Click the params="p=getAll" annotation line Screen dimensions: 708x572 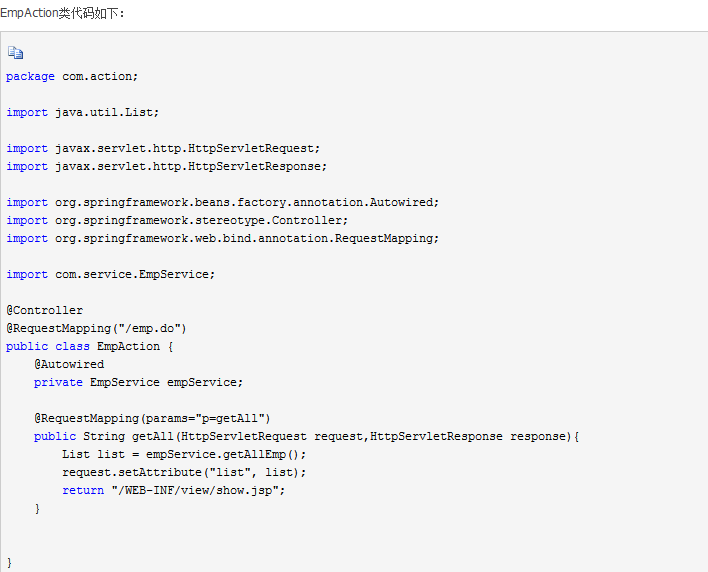(x=152, y=419)
